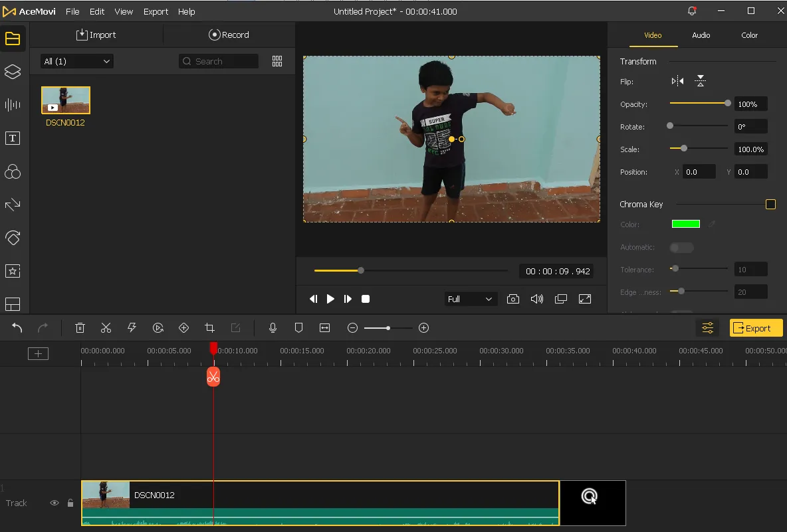This screenshot has height=532, width=787.
Task: Select the crop tool in toolbar
Action: (x=210, y=327)
